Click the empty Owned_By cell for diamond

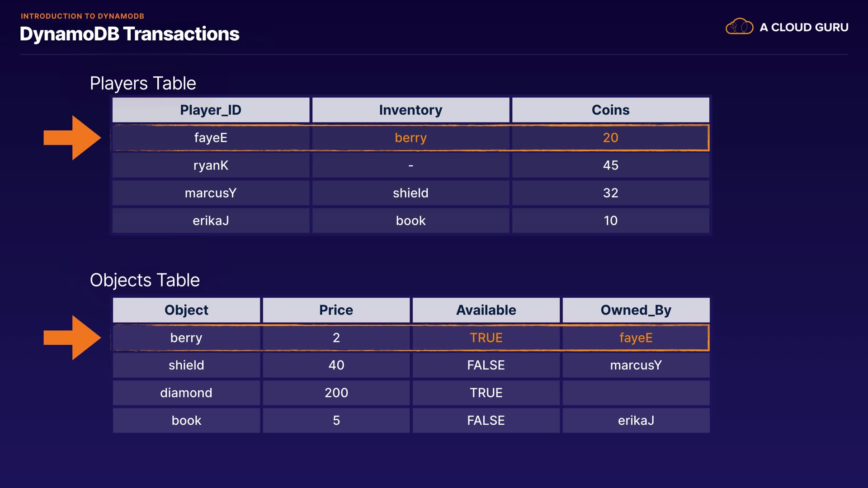point(636,393)
